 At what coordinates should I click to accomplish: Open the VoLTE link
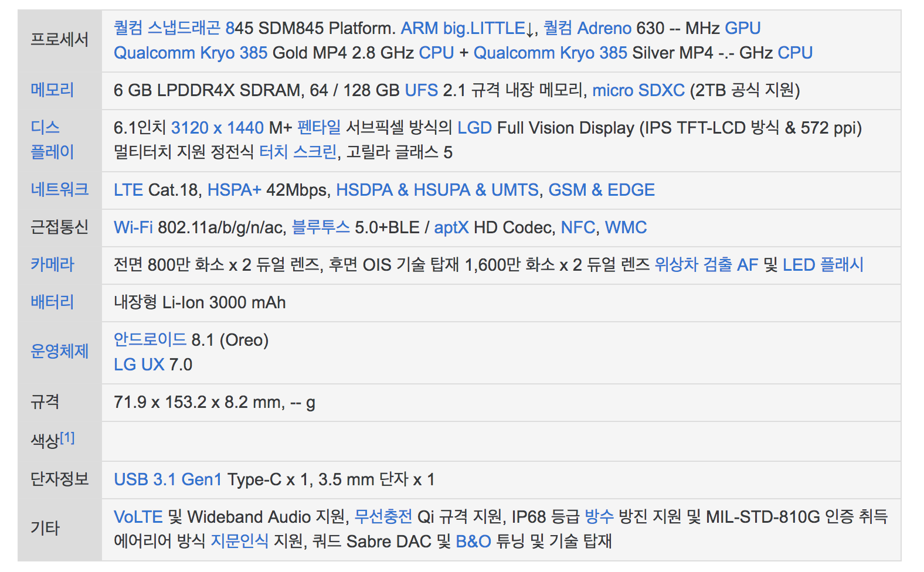(x=138, y=517)
